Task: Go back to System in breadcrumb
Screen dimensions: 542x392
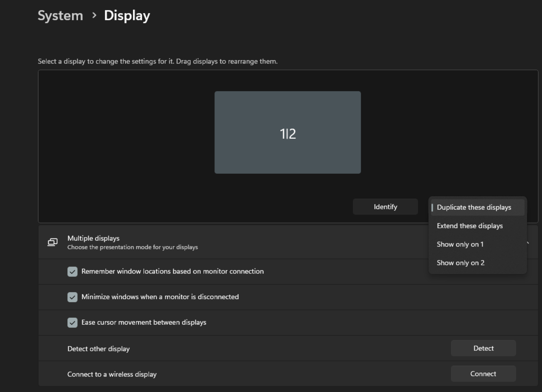Action: (60, 16)
